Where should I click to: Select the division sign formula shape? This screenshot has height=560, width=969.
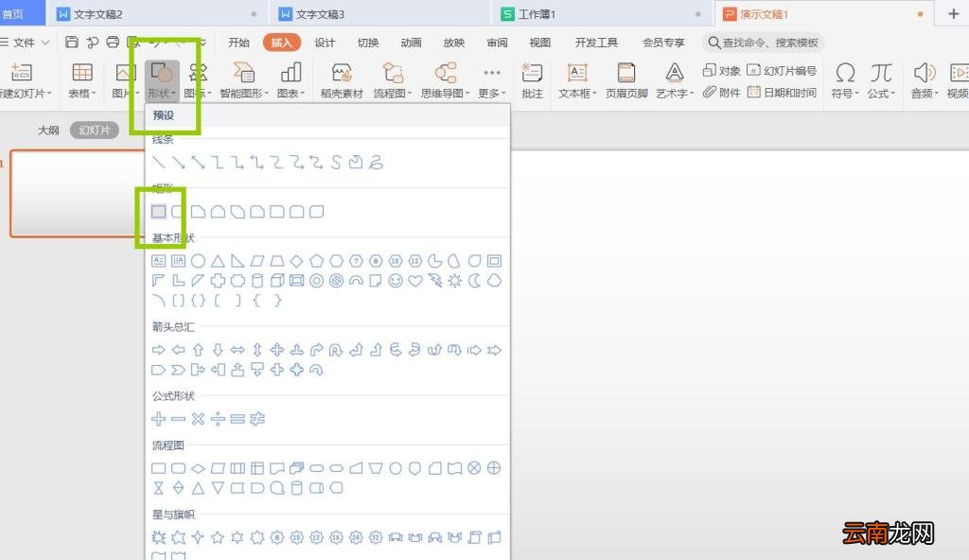(x=218, y=419)
